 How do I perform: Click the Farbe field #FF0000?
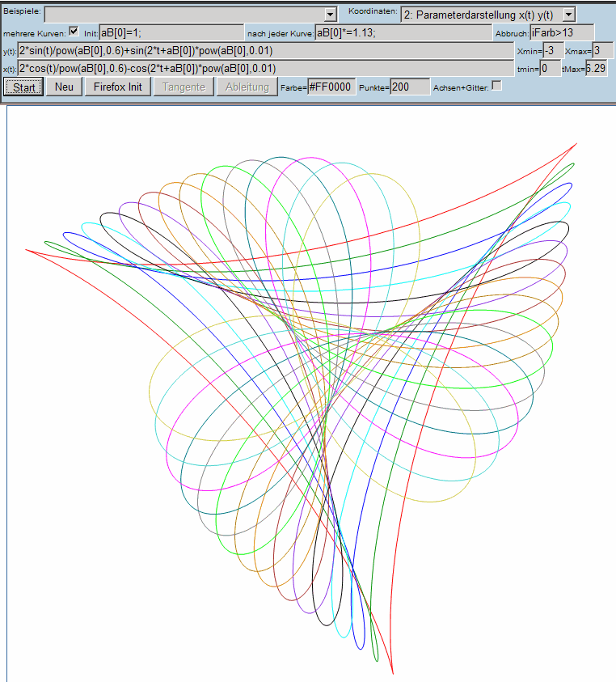(x=331, y=87)
